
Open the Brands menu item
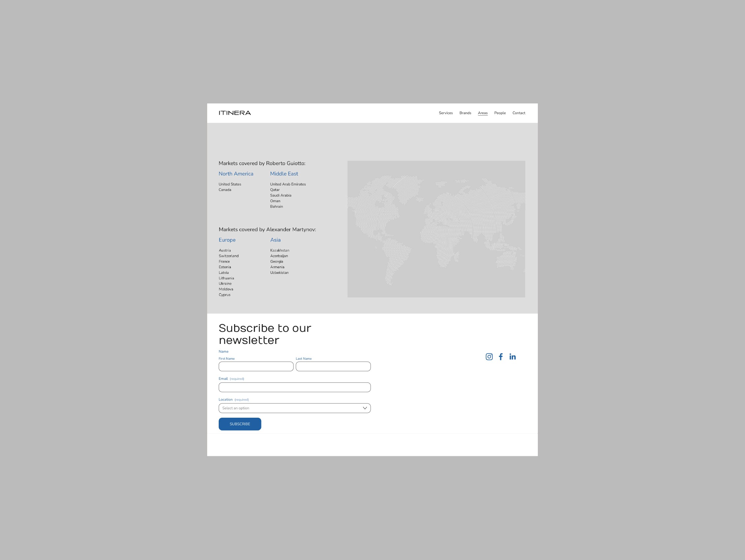pos(465,113)
